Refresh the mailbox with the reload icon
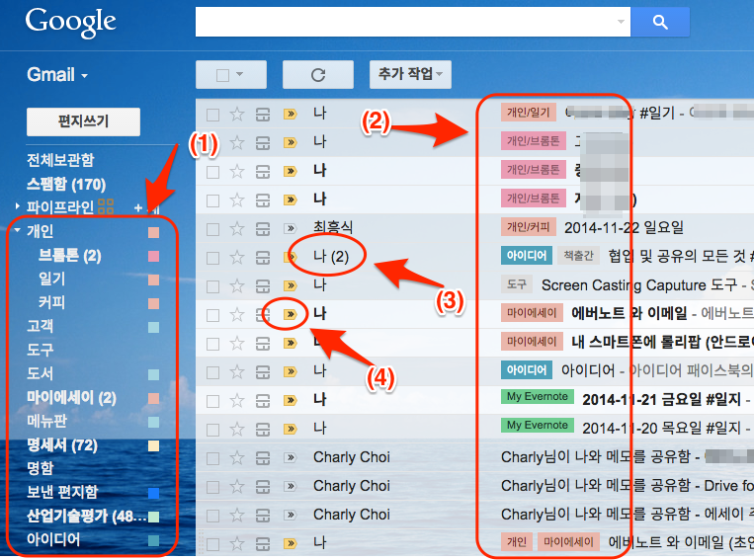This screenshot has width=754, height=560. tap(318, 74)
